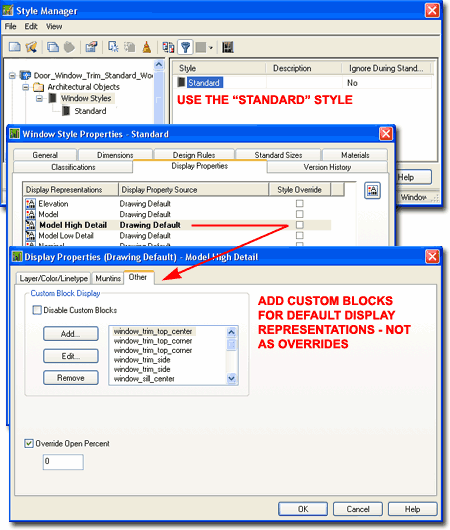The width and height of the screenshot is (450, 530).
Task: Click the Inline Edit Toggle toolbar icon
Action: [x=228, y=47]
